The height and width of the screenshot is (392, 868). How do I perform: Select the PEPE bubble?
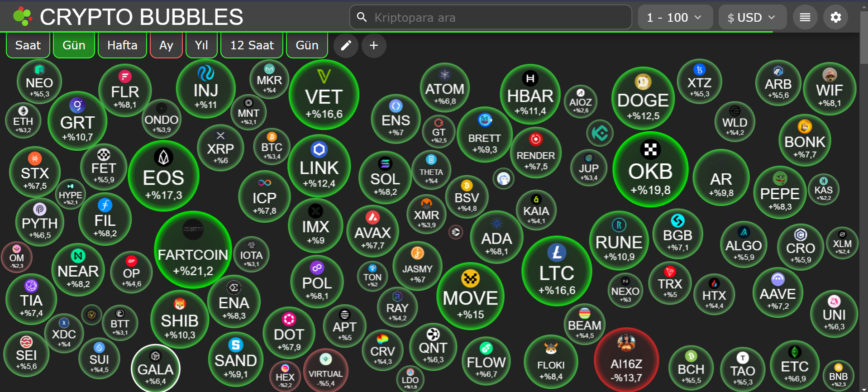point(780,192)
